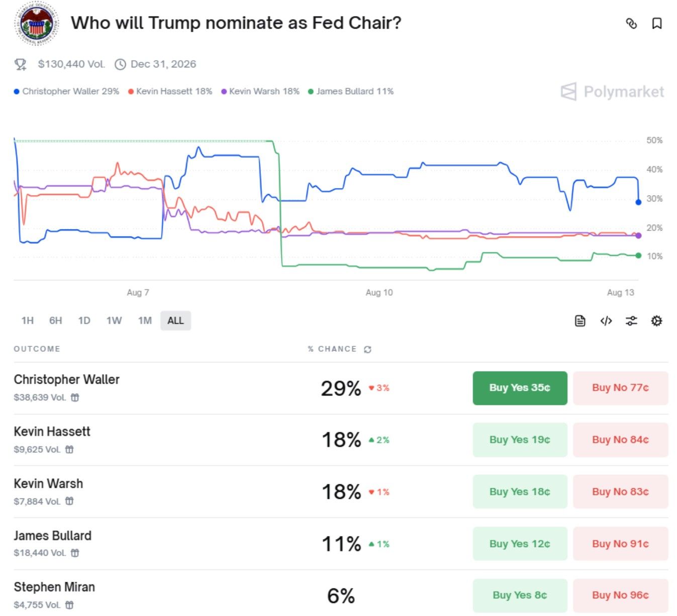
Task: Click the trophy icon beside the volume
Action: pos(20,64)
